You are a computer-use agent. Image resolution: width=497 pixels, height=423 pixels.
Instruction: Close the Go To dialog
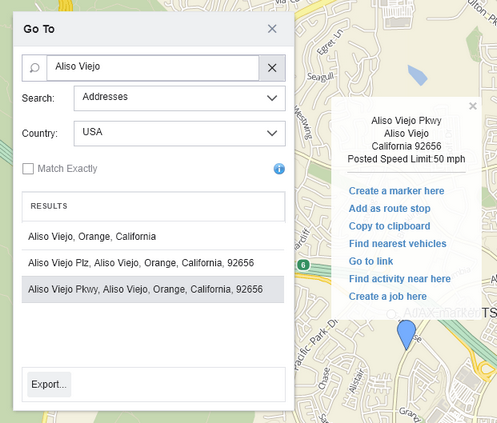point(272,29)
